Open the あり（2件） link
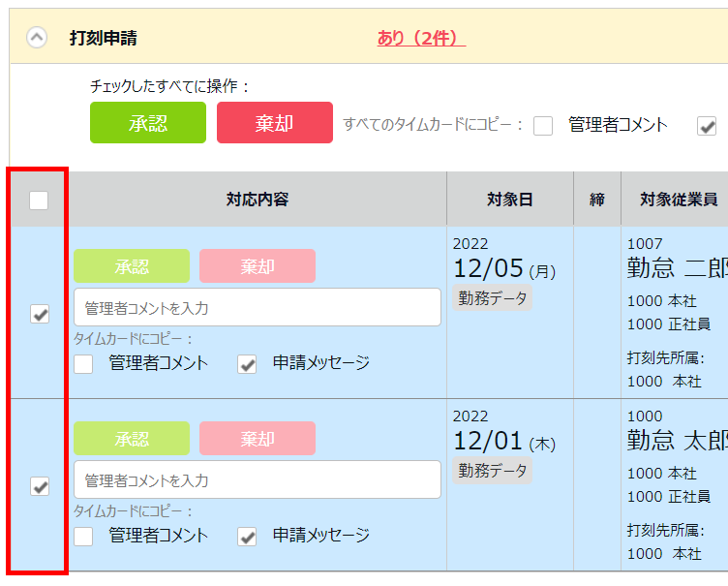Viewport: 728px width, 586px height. click(x=421, y=38)
